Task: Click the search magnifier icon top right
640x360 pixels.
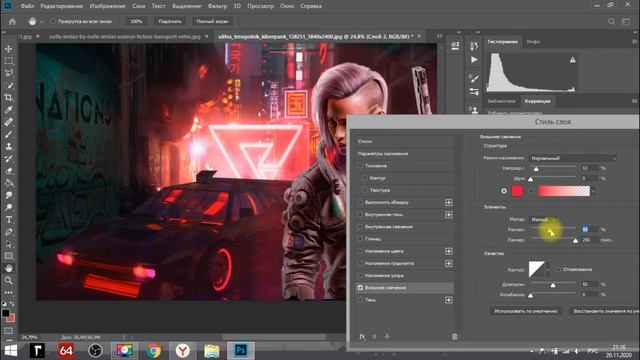Action: (611, 21)
